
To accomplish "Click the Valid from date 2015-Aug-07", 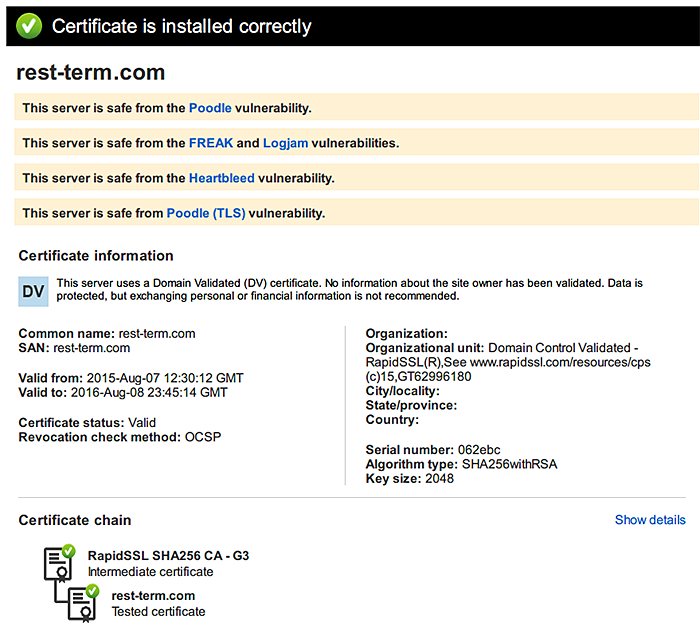I will point(165,378).
